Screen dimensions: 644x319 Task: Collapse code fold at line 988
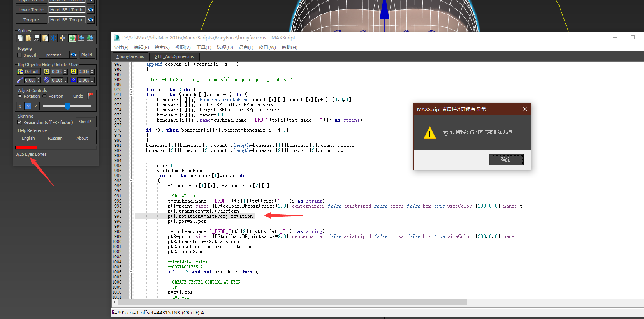pos(132,181)
